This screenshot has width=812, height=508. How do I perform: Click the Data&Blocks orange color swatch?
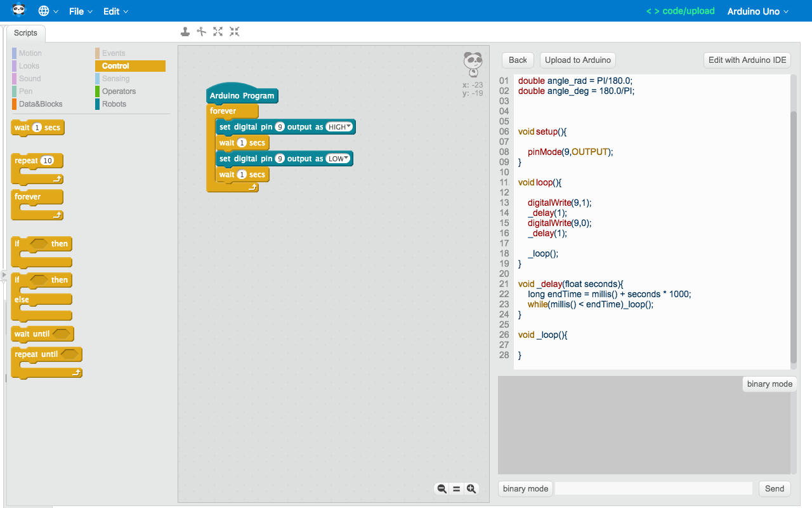(x=14, y=104)
